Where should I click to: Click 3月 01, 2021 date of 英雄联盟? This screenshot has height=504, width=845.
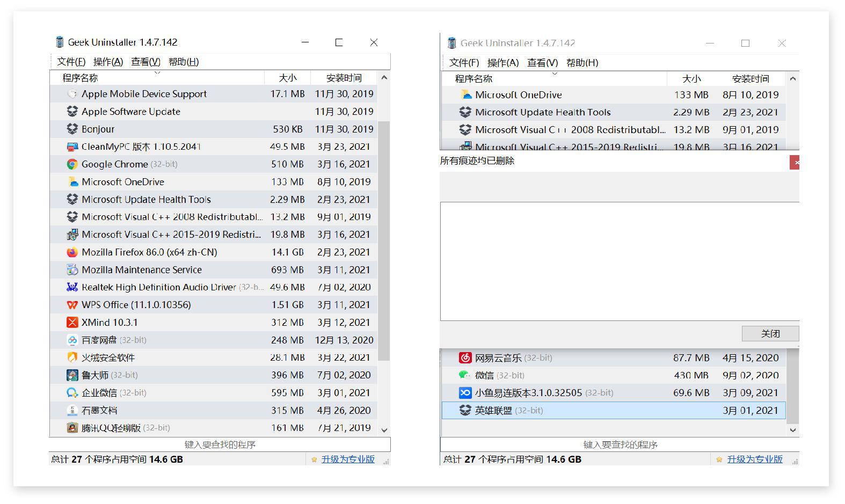(x=751, y=411)
